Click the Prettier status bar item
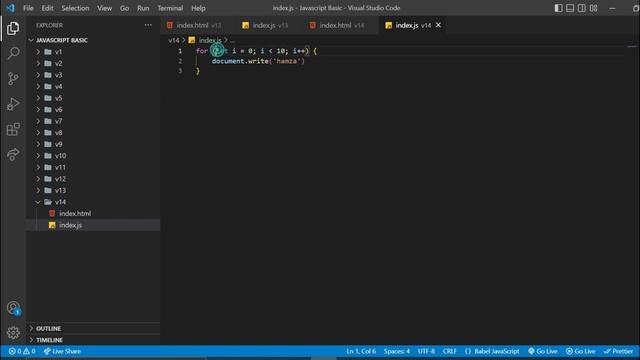The width and height of the screenshot is (640, 360). pos(618,351)
